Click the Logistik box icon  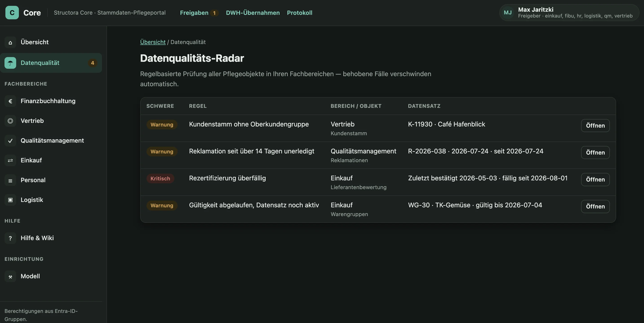(10, 200)
